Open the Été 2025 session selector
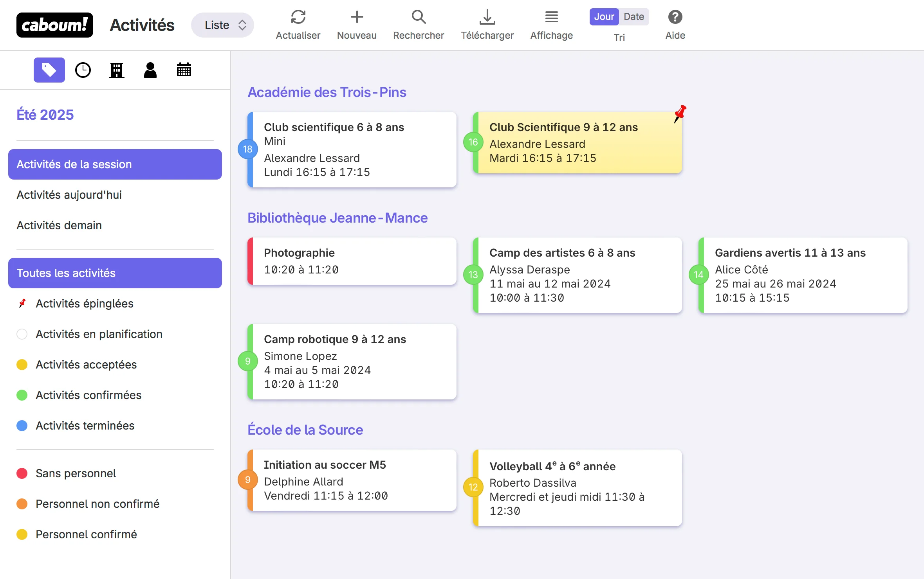 pos(45,115)
